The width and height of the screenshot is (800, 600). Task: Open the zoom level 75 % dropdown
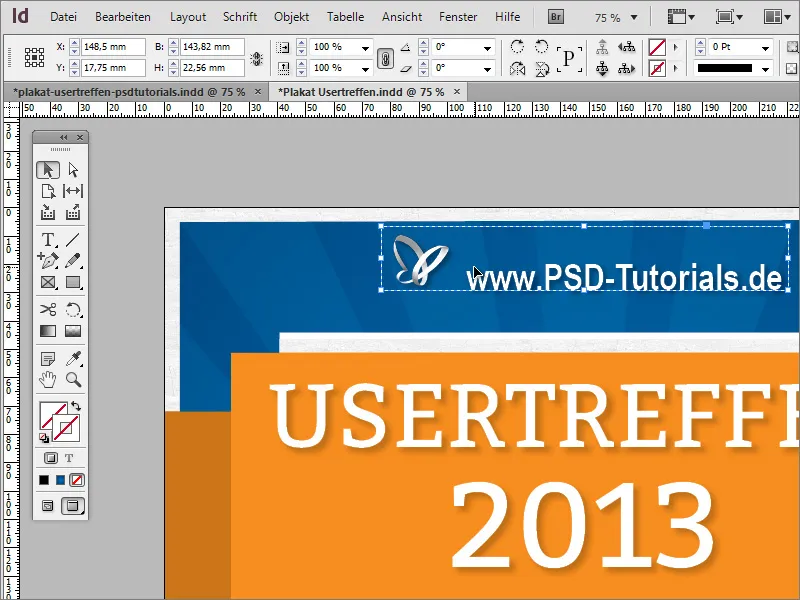click(x=634, y=17)
